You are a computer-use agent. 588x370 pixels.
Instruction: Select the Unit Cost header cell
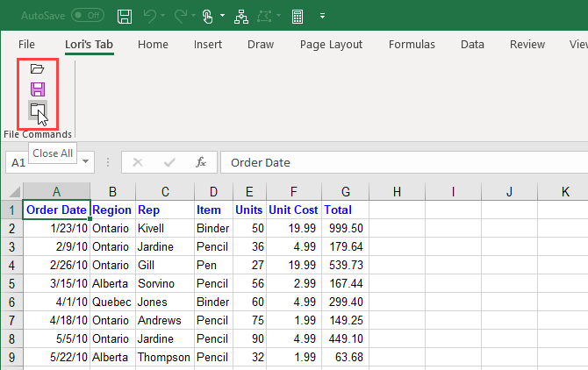[294, 210]
